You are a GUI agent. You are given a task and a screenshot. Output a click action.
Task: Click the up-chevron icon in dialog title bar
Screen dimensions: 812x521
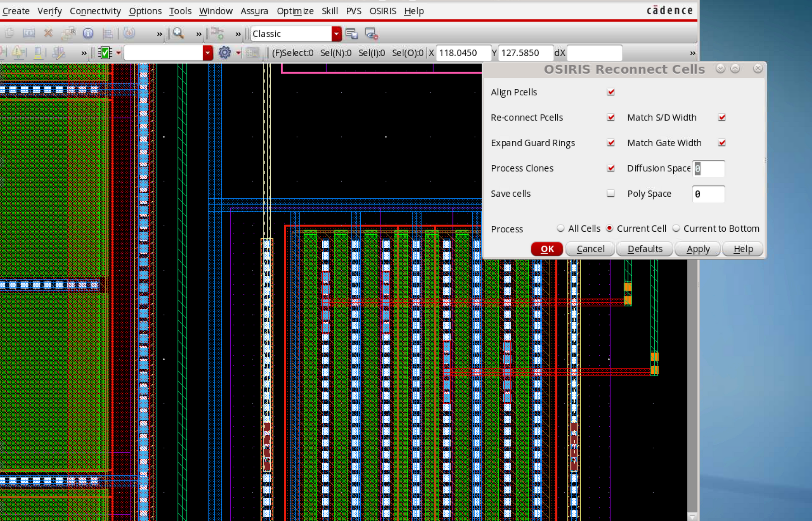click(x=735, y=69)
